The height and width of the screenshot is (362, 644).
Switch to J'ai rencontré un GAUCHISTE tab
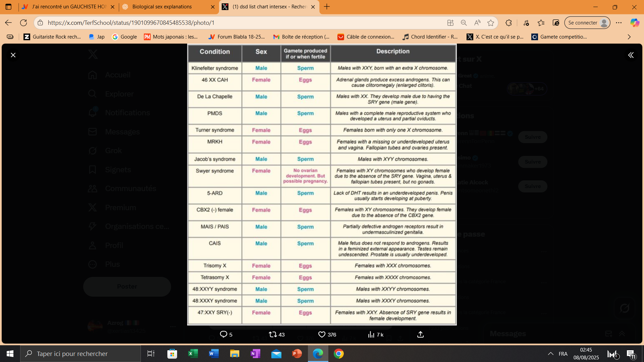coord(69,7)
